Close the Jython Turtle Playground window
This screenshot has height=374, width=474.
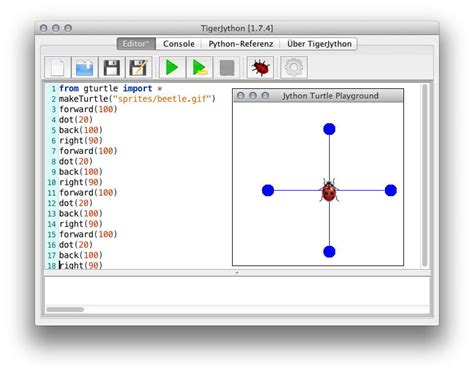(x=240, y=96)
